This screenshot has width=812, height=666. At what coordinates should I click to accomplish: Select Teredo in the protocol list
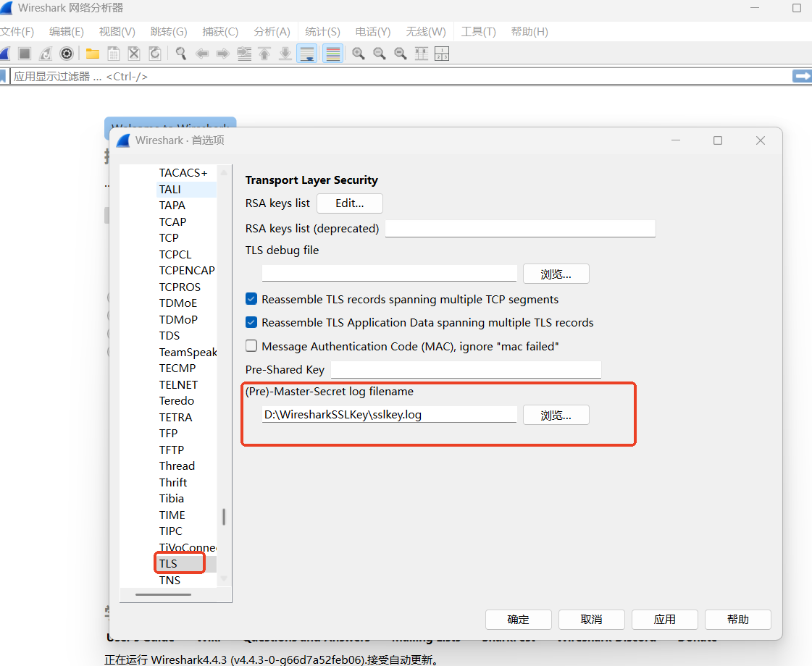[x=177, y=400]
